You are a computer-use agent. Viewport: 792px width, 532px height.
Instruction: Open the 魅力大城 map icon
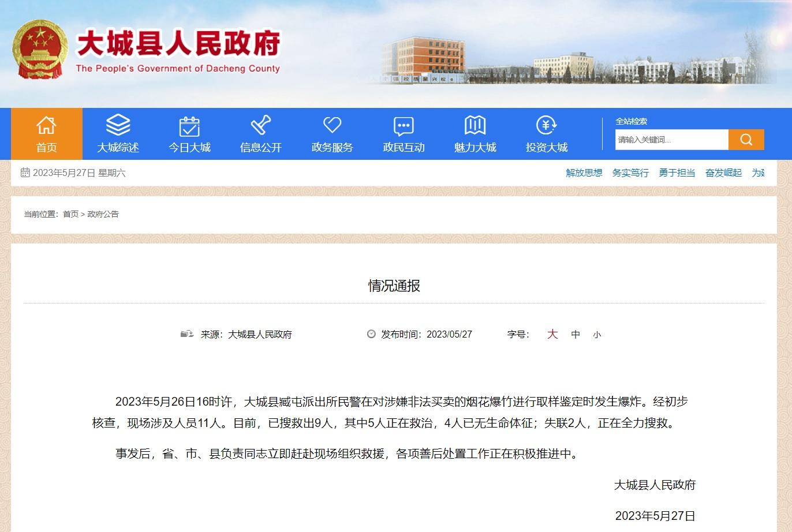point(475,126)
